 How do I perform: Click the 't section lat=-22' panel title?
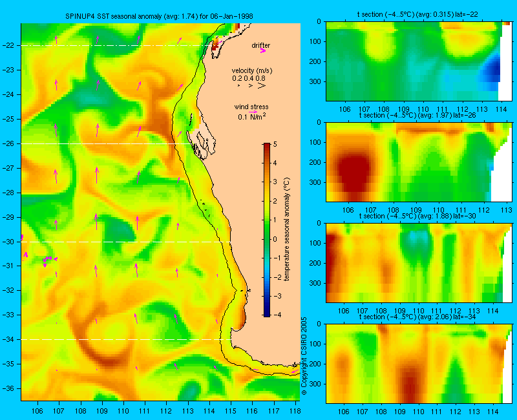(x=417, y=14)
